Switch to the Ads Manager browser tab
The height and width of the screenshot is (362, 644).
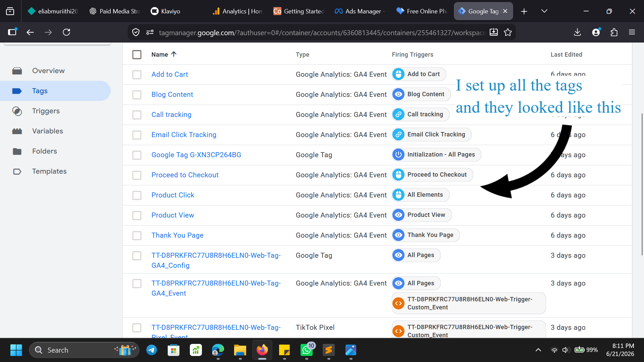click(360, 11)
